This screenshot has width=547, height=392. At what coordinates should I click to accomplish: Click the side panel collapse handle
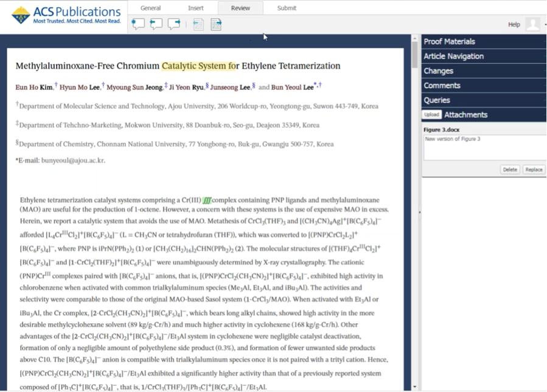[420, 212]
